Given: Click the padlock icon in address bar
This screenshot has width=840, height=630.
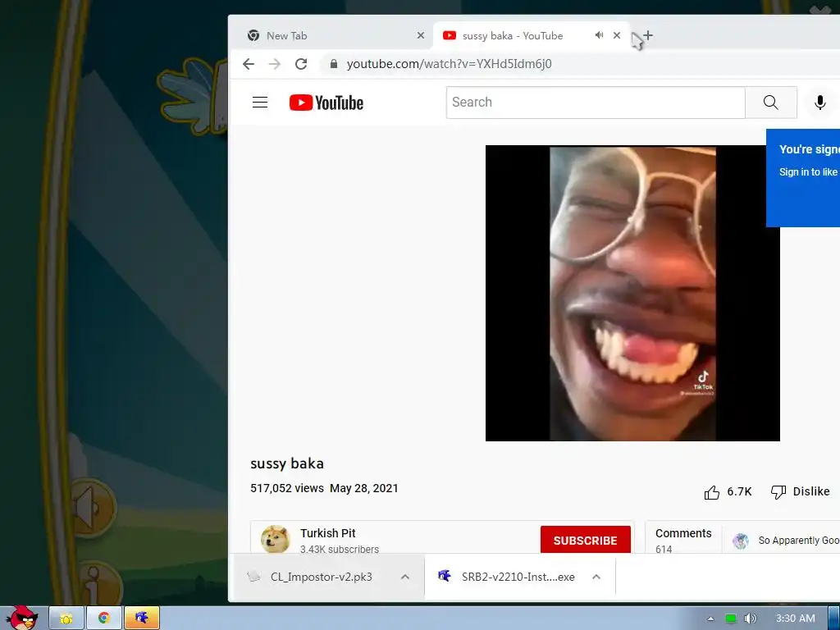Looking at the screenshot, I should [x=333, y=64].
